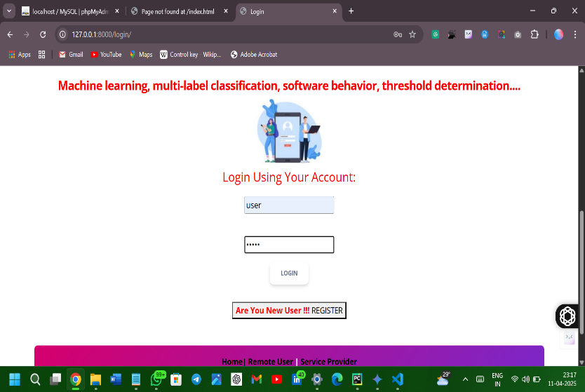Close the Login tab
585x392 pixels.
(335, 11)
